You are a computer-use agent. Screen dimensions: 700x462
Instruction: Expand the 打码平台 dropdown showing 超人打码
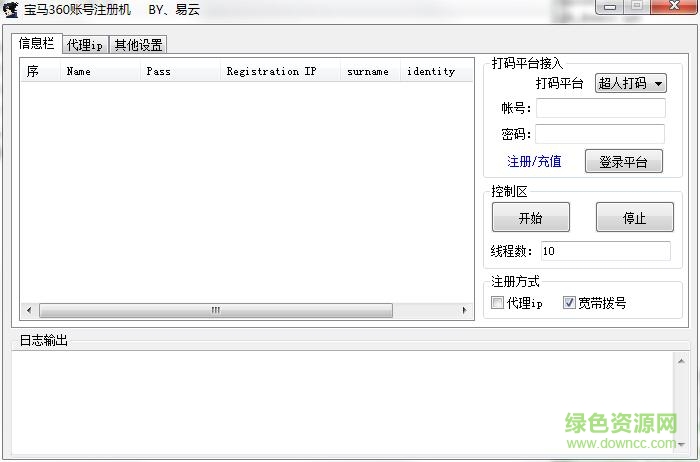click(x=630, y=83)
